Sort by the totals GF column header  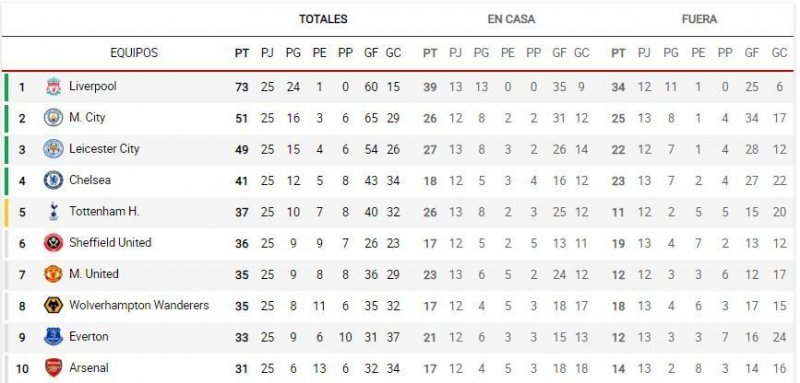click(x=370, y=53)
